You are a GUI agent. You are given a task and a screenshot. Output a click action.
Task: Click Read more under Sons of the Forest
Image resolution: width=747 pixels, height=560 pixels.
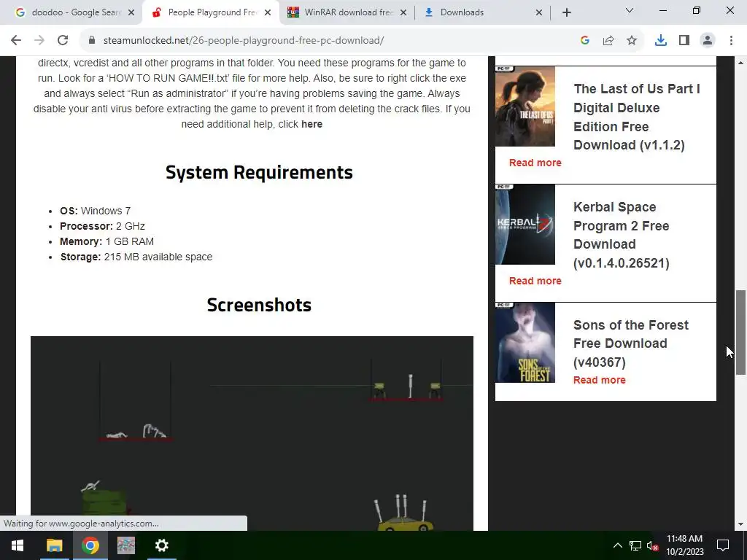coord(600,380)
